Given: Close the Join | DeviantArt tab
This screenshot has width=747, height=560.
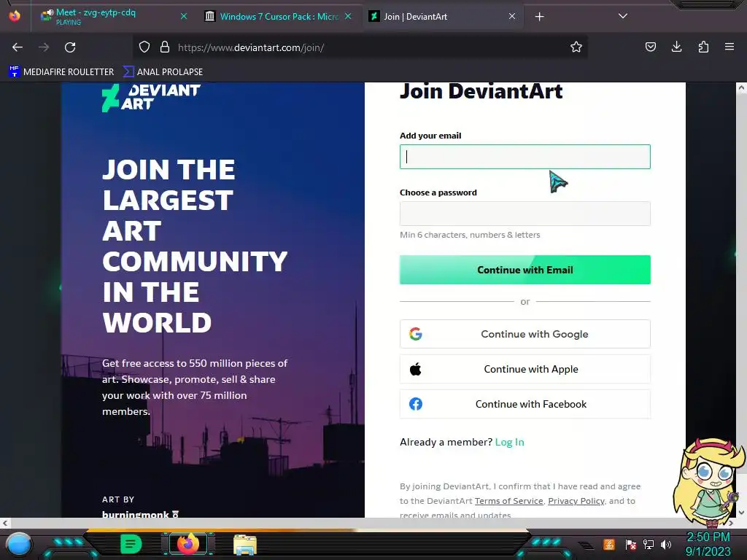Looking at the screenshot, I should point(512,16).
